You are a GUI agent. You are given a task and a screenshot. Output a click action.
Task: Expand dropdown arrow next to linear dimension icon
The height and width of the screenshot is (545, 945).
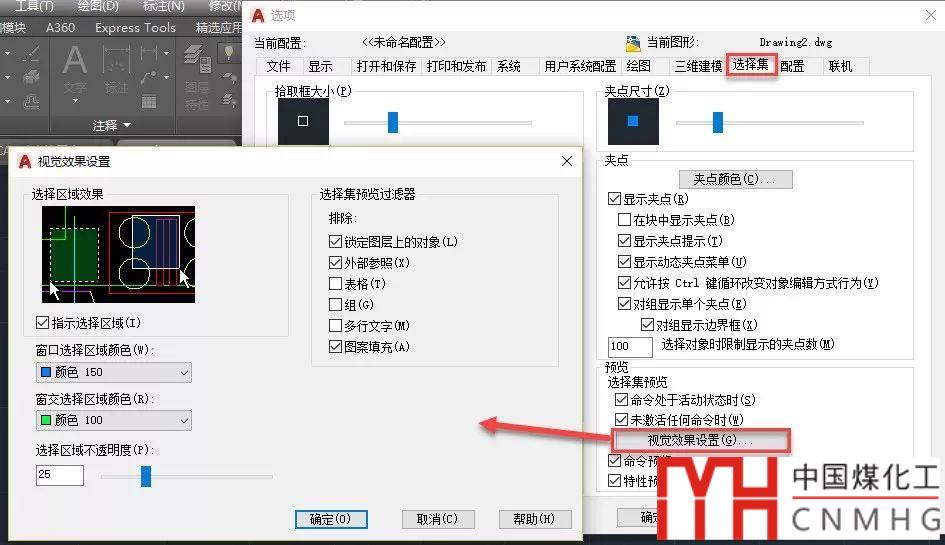point(166,53)
